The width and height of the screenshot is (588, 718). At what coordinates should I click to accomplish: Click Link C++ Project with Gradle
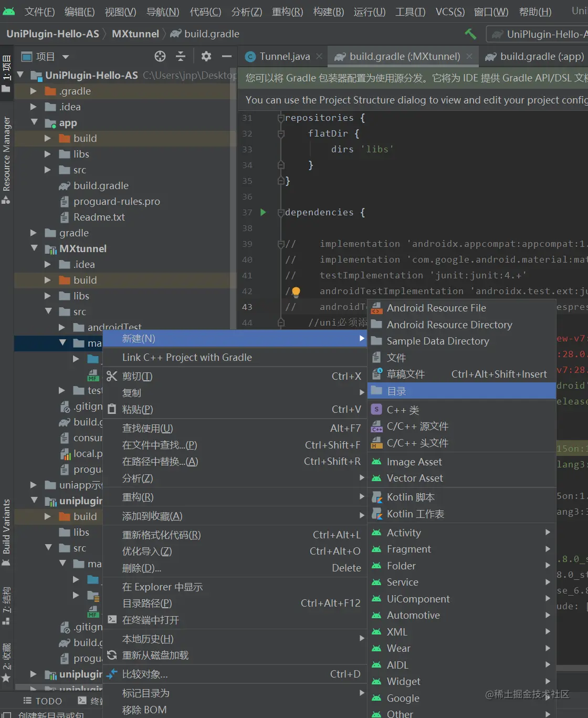click(235, 357)
